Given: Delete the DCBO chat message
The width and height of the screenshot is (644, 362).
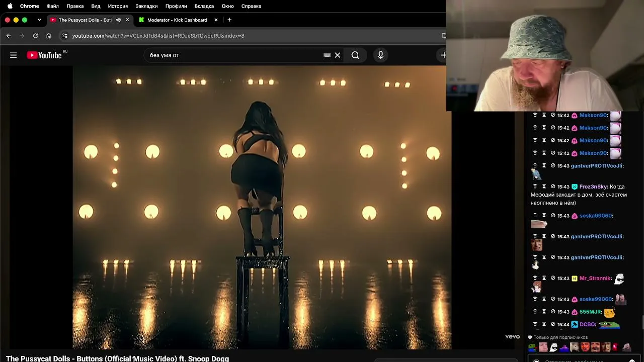Looking at the screenshot, I should point(535,324).
